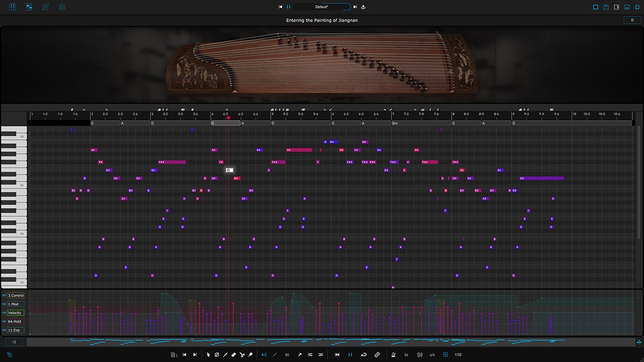644x362 pixels.
Task: Jump to previous marker in bottom toolbar
Action: point(184,354)
